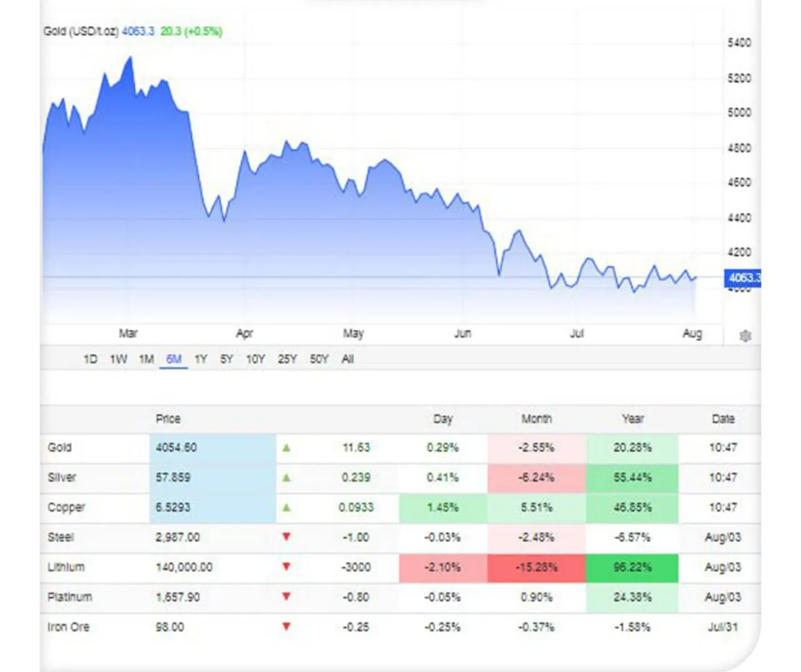
Task: Select the 1D time range
Action: [x=90, y=359]
